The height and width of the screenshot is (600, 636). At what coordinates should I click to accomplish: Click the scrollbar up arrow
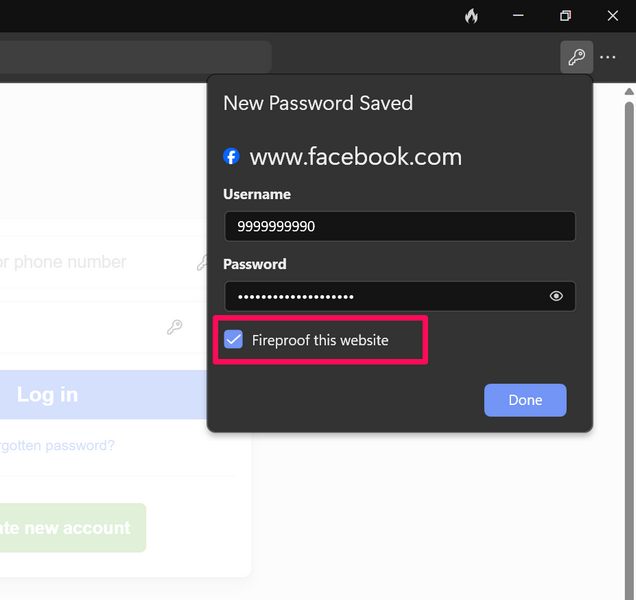(x=629, y=92)
